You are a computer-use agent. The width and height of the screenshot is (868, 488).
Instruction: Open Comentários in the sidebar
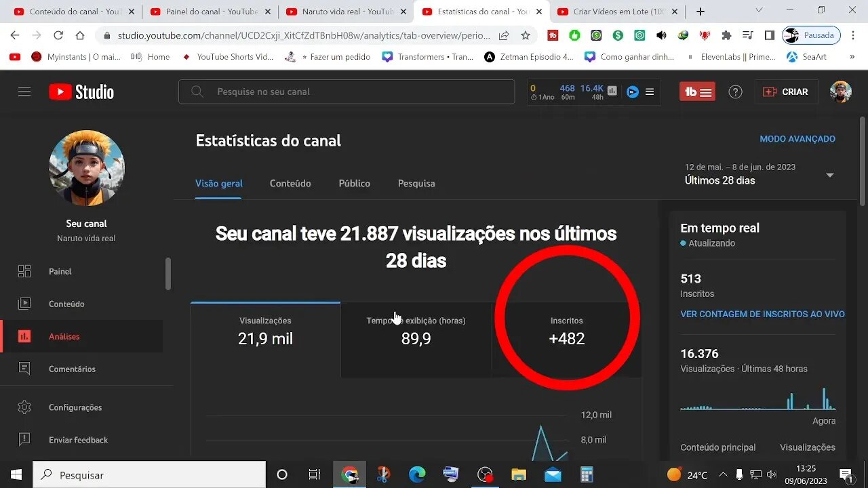point(81,369)
